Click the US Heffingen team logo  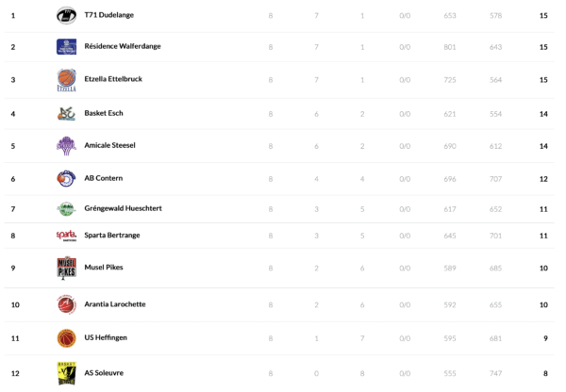point(66,337)
